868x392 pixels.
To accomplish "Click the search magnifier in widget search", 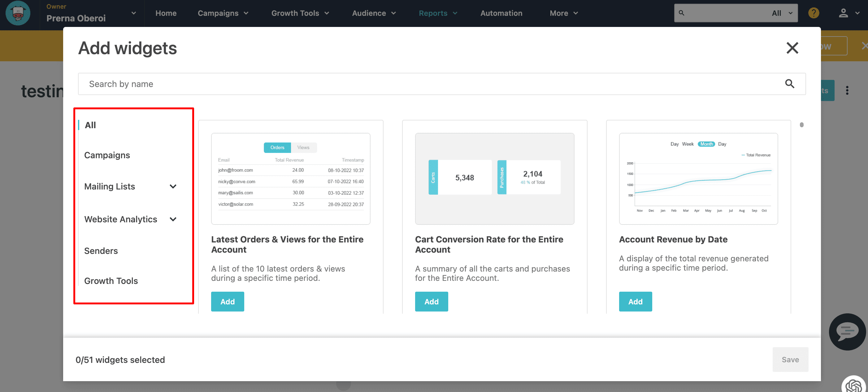I will click(x=789, y=84).
